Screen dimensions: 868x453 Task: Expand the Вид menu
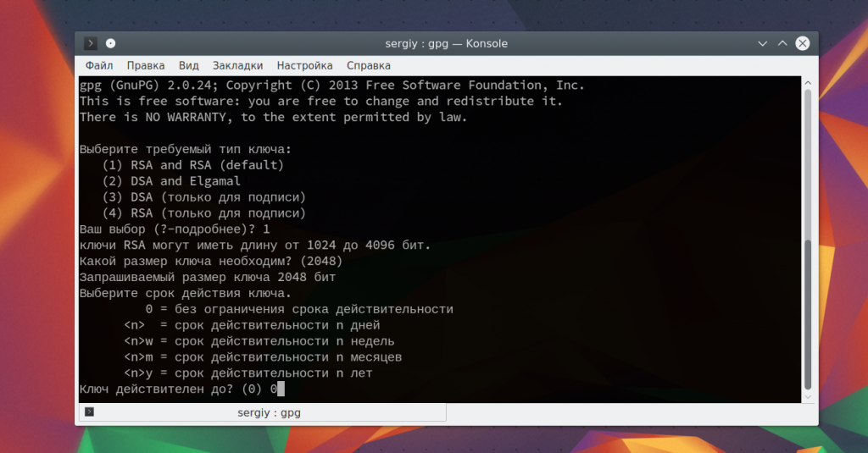(x=189, y=65)
